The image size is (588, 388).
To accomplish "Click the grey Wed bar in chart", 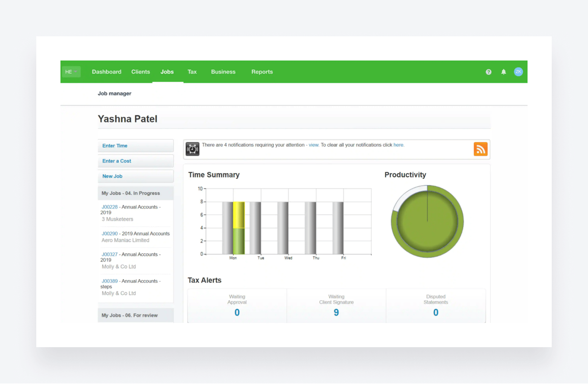I will 283,228.
